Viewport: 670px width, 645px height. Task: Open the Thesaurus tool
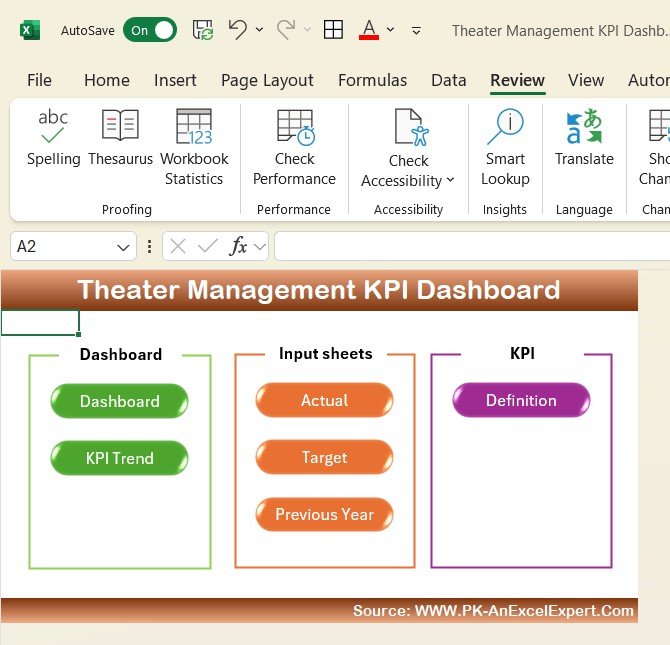pyautogui.click(x=120, y=138)
